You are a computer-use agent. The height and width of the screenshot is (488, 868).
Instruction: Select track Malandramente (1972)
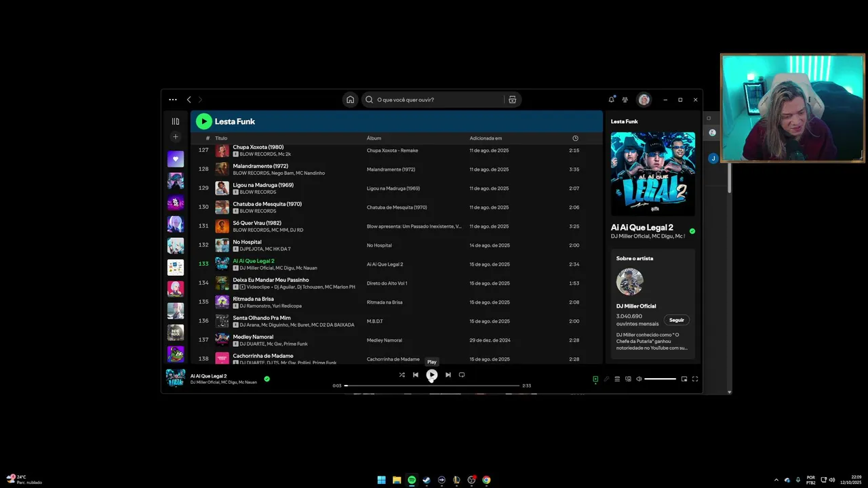pyautogui.click(x=397, y=169)
